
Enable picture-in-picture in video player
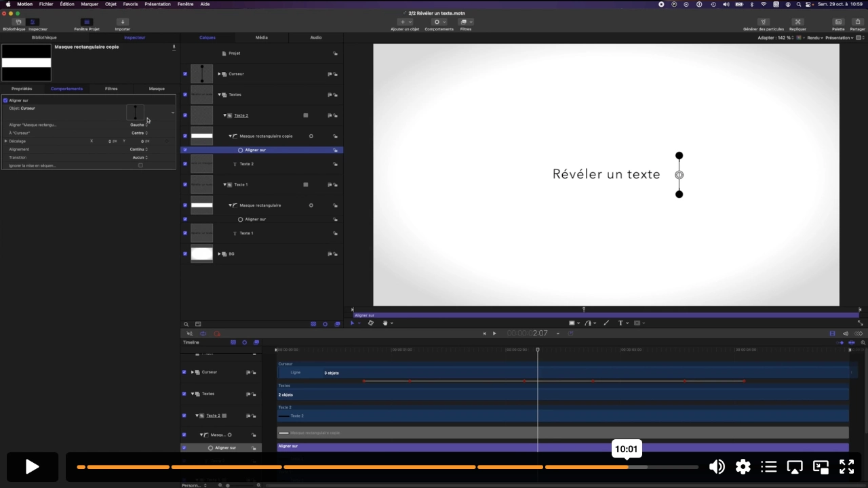tap(821, 466)
